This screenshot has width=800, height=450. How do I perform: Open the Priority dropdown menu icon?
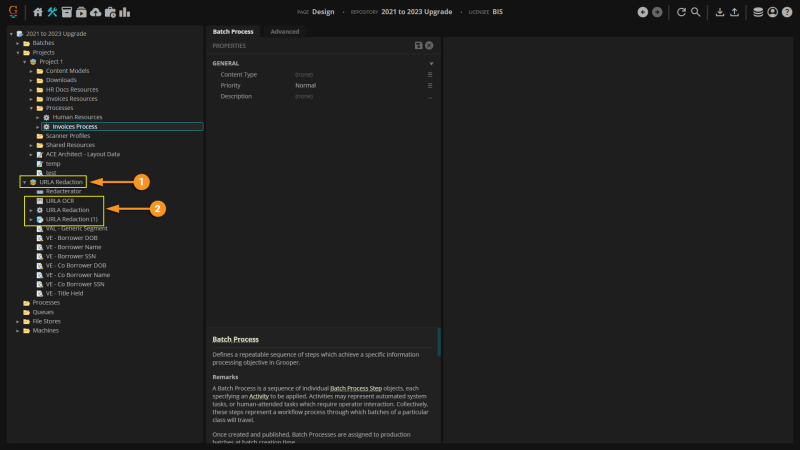click(430, 86)
